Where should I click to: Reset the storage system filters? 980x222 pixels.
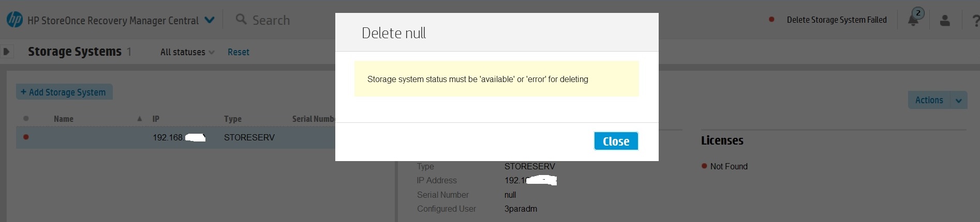click(x=238, y=52)
